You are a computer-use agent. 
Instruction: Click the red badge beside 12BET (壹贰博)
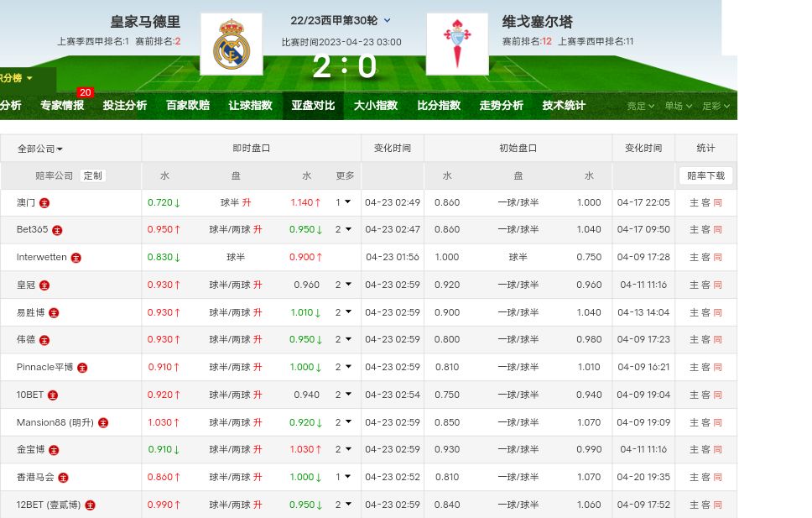[x=90, y=505]
